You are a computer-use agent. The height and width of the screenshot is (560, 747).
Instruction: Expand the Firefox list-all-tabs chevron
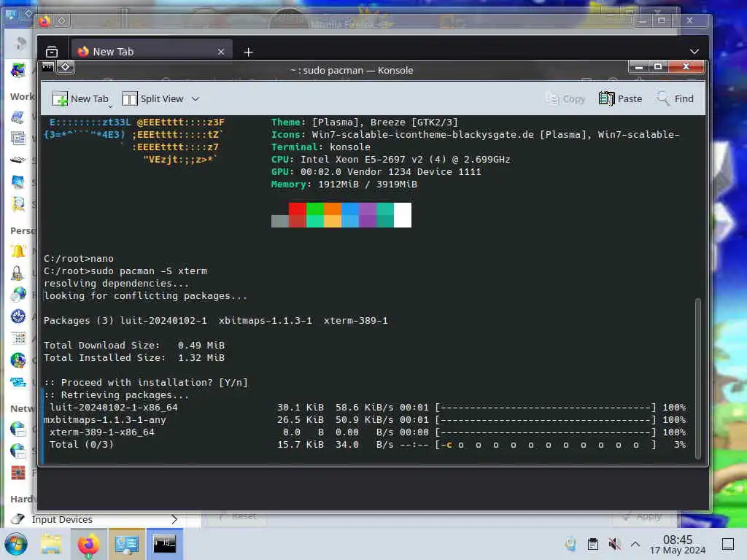[694, 52]
